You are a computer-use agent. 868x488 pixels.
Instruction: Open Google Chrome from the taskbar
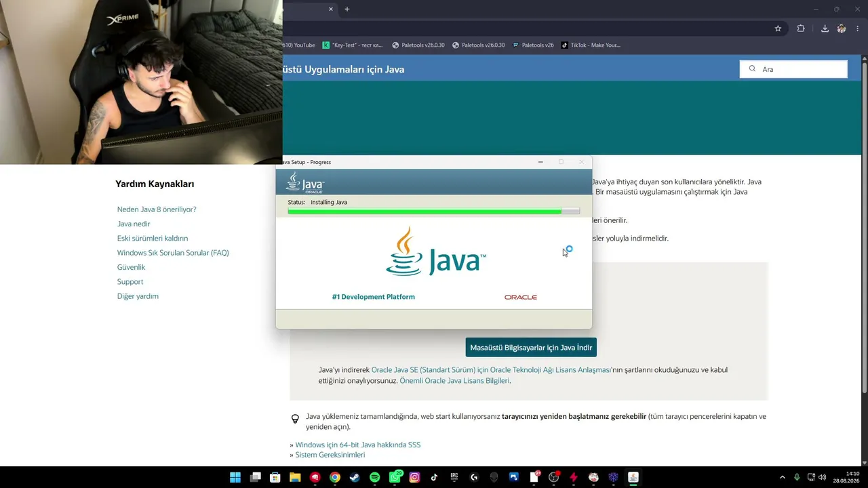335,477
